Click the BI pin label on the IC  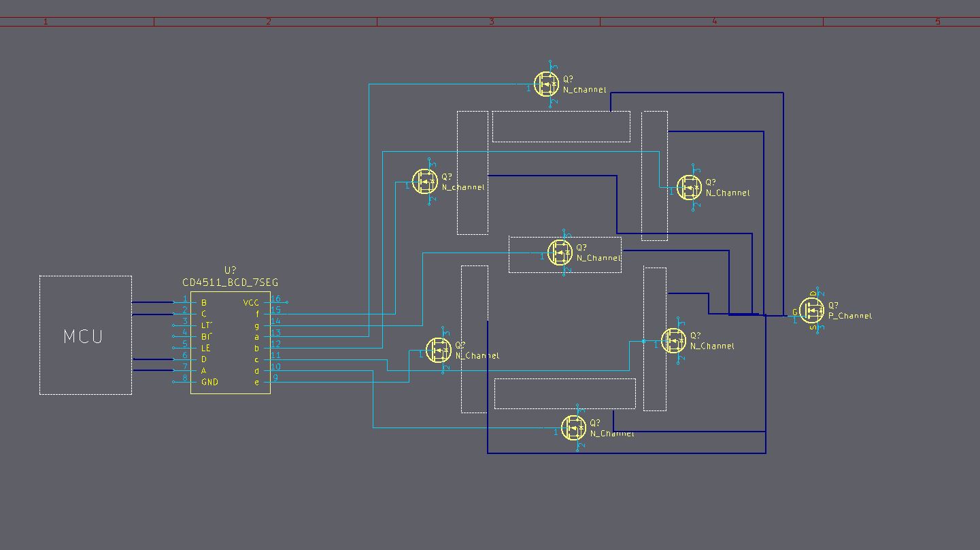[206, 336]
